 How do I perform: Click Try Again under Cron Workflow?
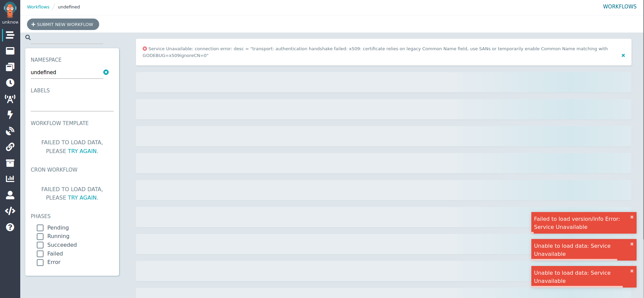82,198
